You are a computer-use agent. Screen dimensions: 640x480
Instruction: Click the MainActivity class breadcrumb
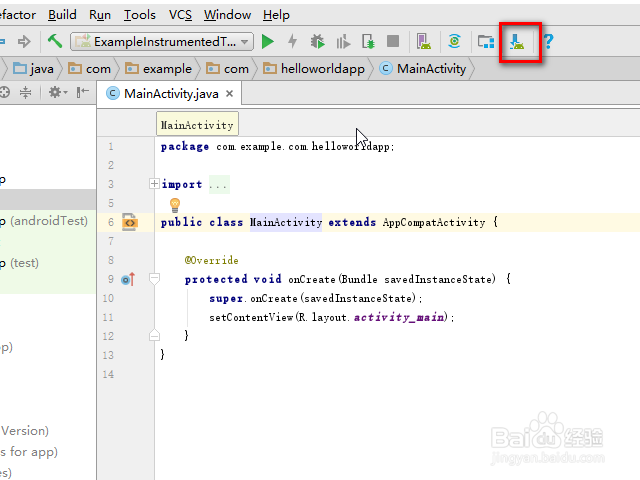[422, 69]
